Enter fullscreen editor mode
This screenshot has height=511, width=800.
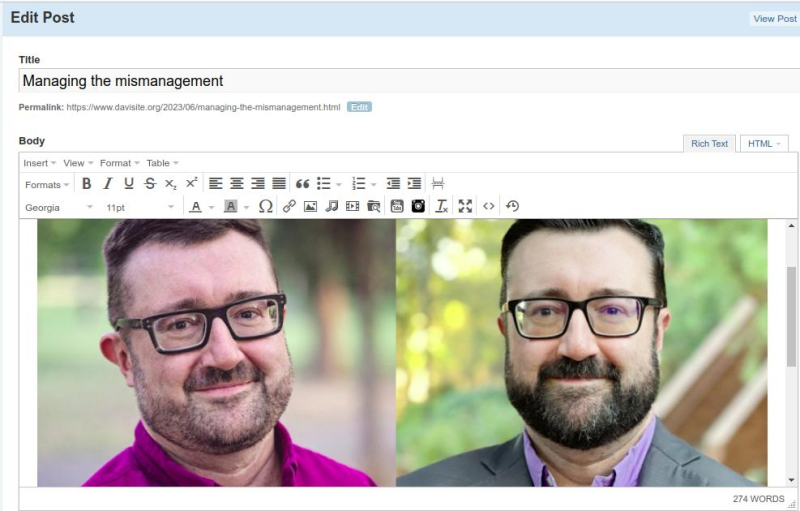465,207
